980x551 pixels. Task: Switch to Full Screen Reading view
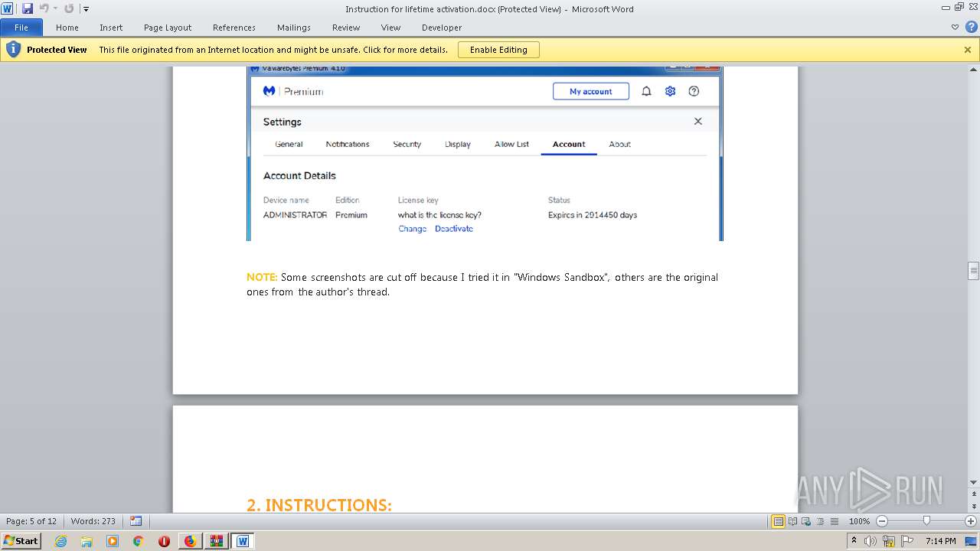tap(792, 521)
